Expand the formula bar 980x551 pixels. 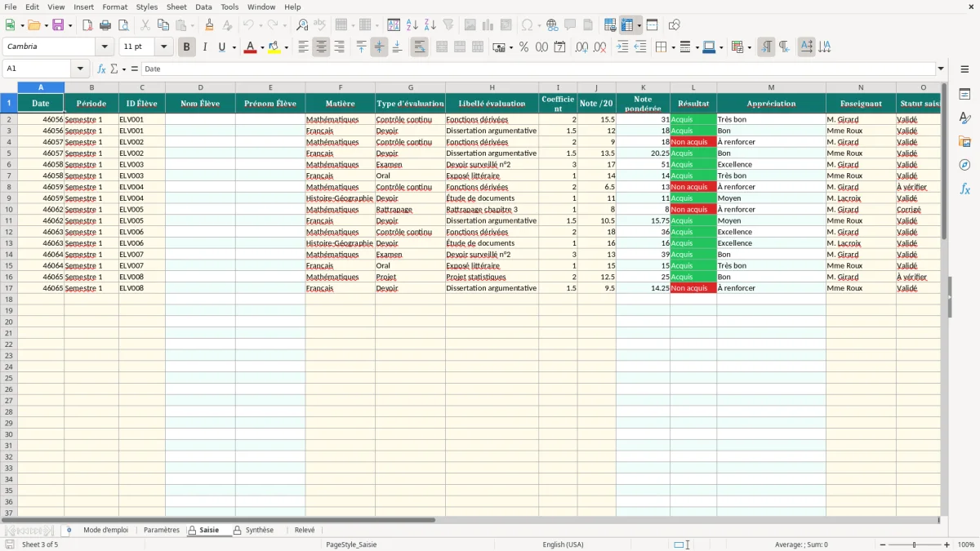(x=941, y=69)
